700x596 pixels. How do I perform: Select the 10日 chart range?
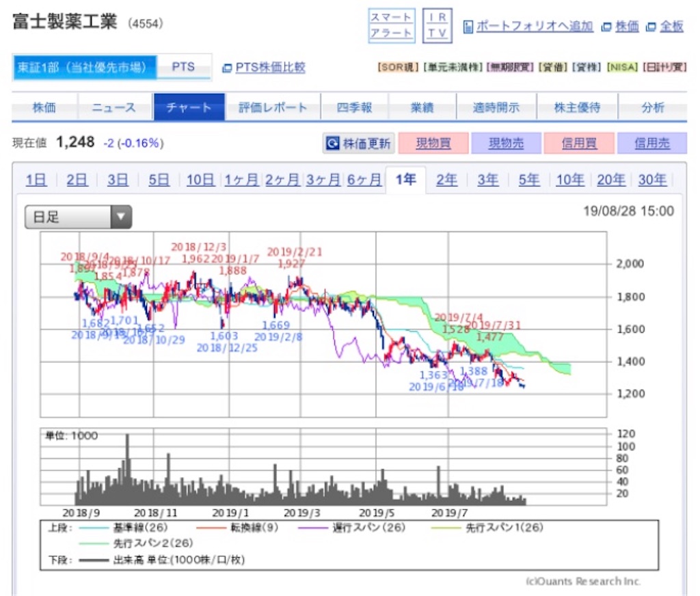tap(200, 180)
